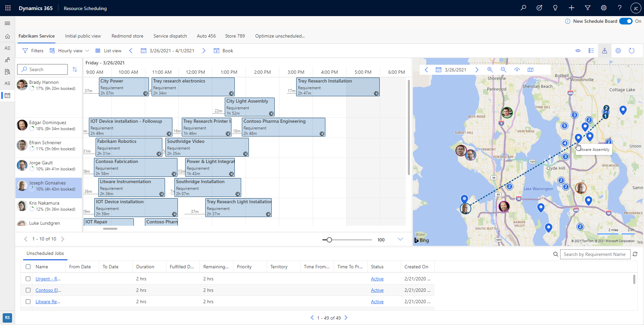
Task: Check the select-all checkbox in Name header
Action: click(28, 267)
